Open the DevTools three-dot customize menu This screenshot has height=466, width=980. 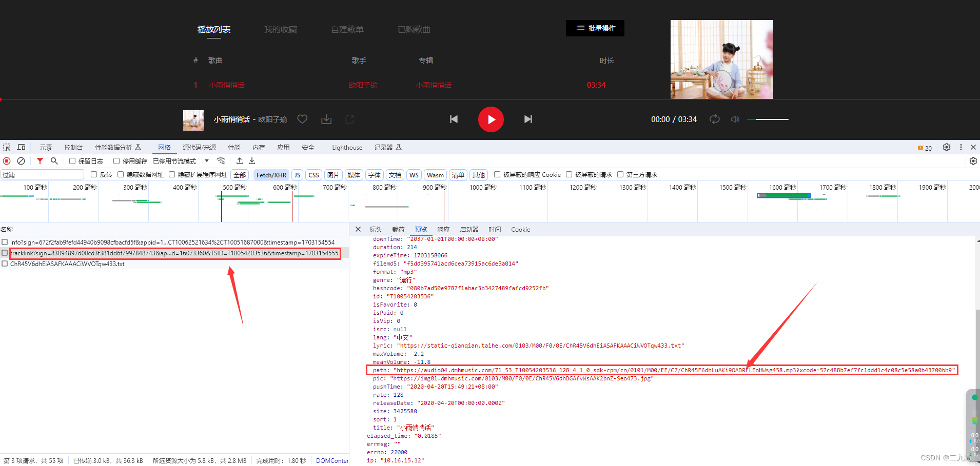[961, 147]
